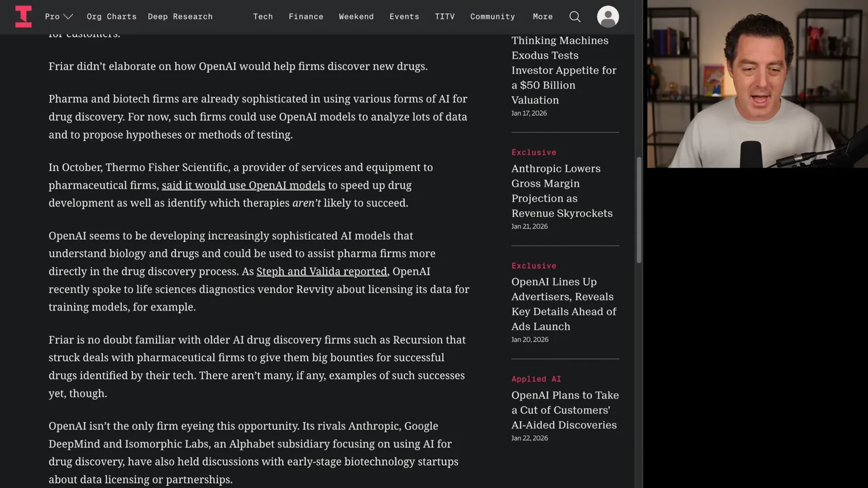Follow the 'said it would use OpenAI models' link
Image resolution: width=868 pixels, height=488 pixels.
244,185
